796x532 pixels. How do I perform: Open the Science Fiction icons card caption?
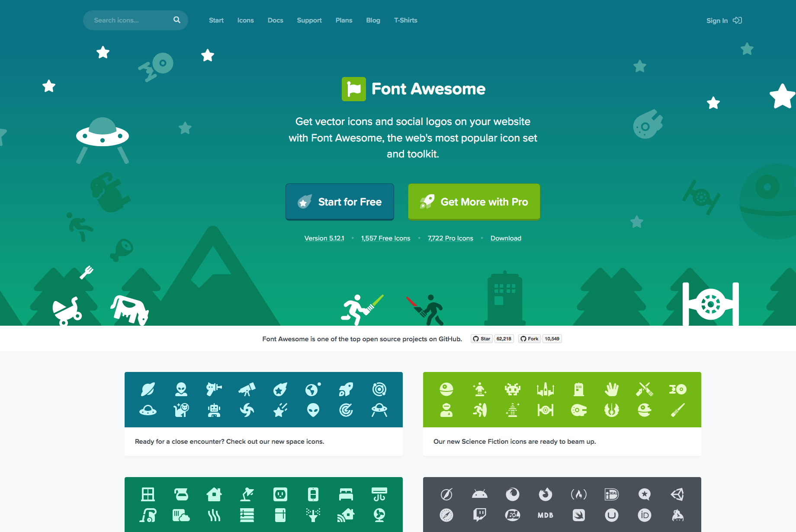point(514,442)
